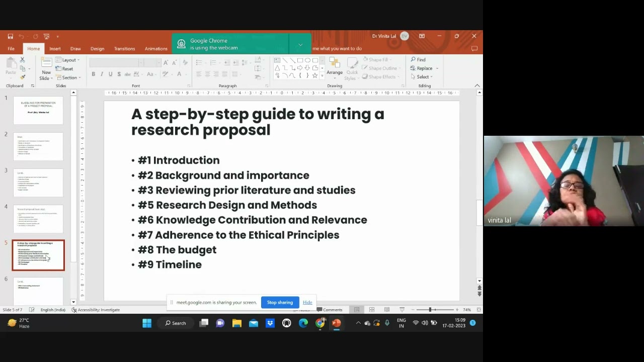Image resolution: width=644 pixels, height=362 pixels.
Task: Switch to the Draw tab
Action: (75, 49)
